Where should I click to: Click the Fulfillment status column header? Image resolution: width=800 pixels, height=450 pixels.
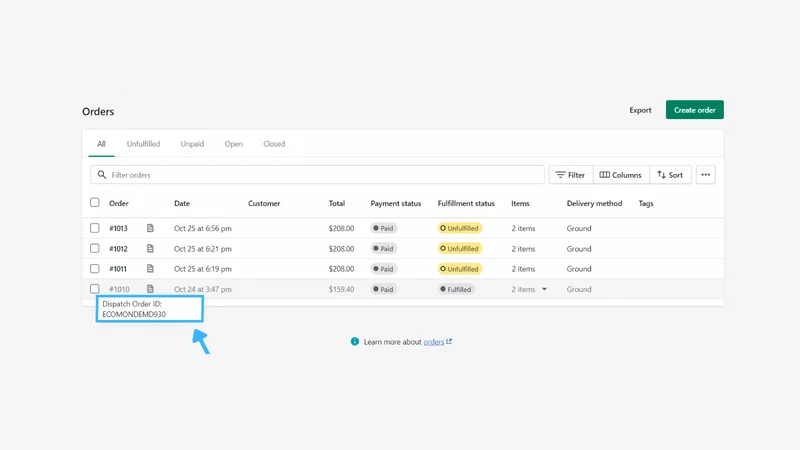coord(466,203)
